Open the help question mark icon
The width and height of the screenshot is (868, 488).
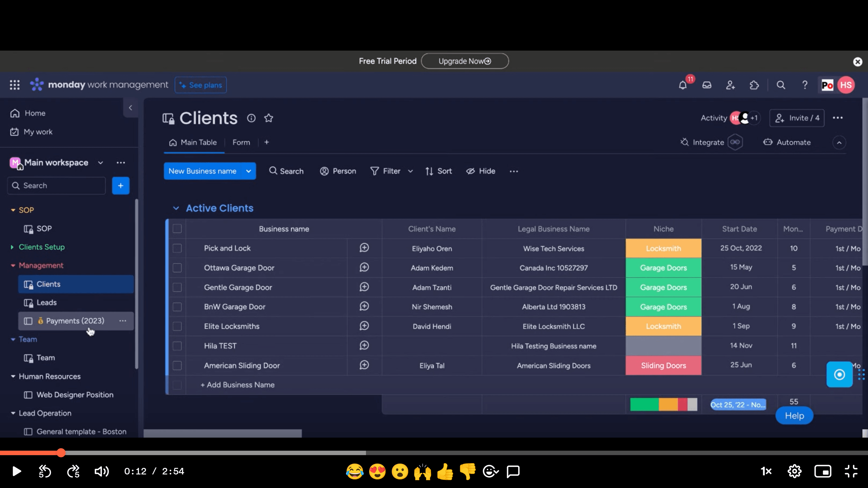(805, 85)
